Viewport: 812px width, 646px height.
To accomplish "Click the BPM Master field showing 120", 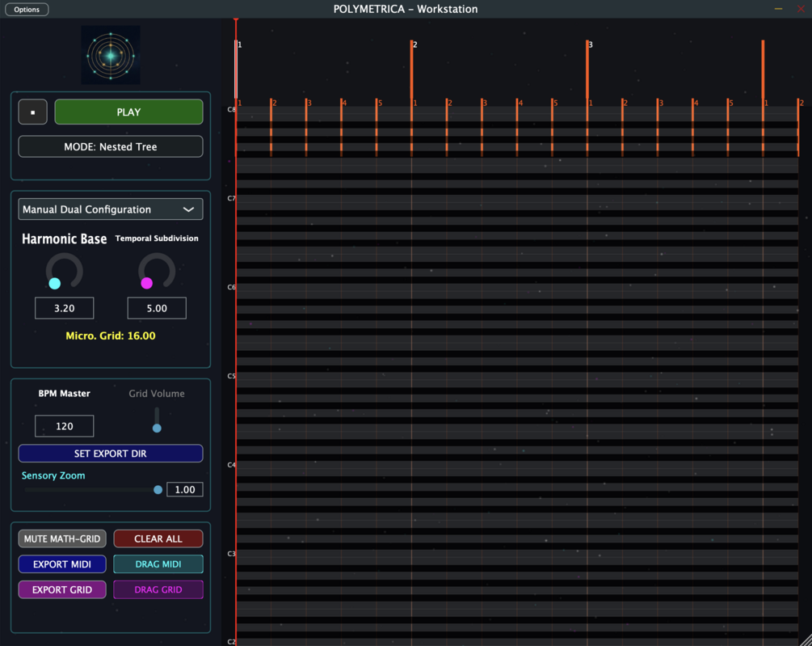I will pos(64,426).
